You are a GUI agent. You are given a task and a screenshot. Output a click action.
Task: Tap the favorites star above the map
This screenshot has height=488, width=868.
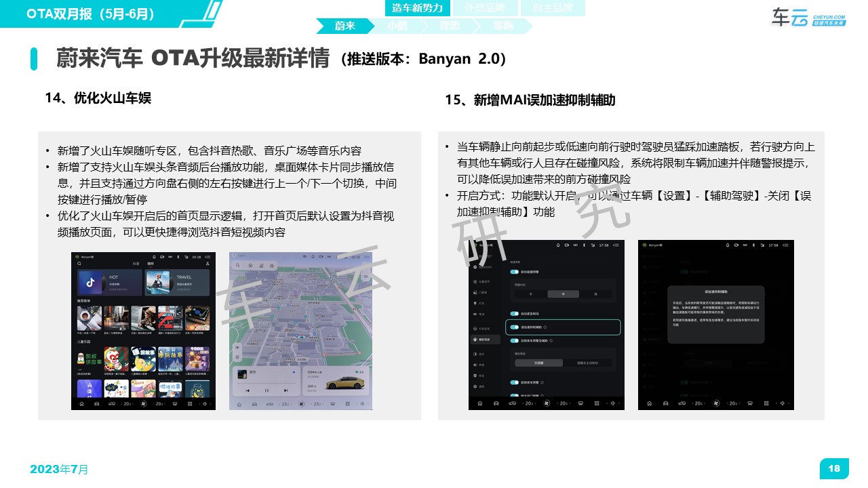point(272,265)
